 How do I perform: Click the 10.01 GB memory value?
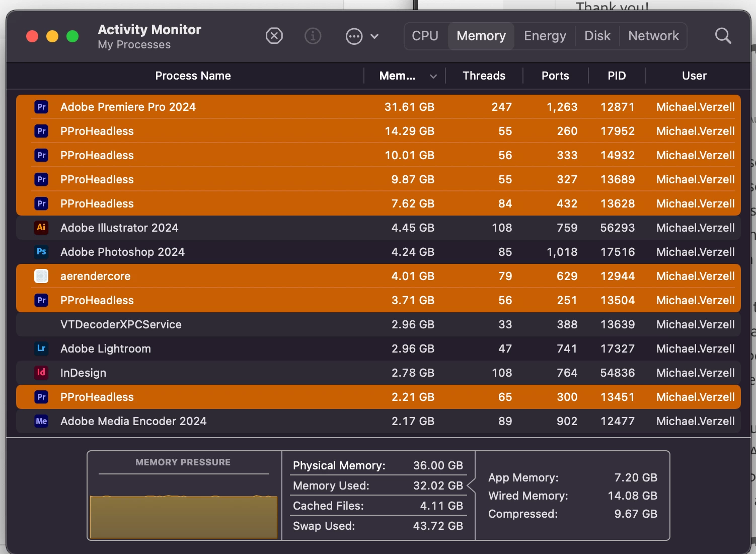click(x=409, y=155)
